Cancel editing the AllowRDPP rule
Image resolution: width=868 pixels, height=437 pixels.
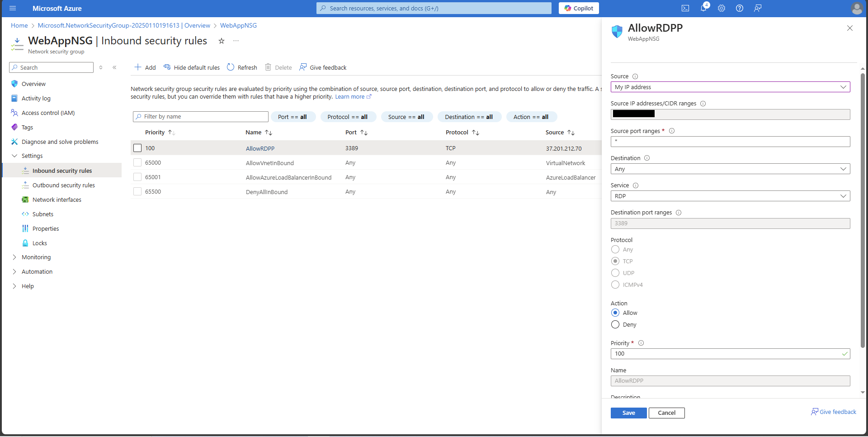click(666, 413)
